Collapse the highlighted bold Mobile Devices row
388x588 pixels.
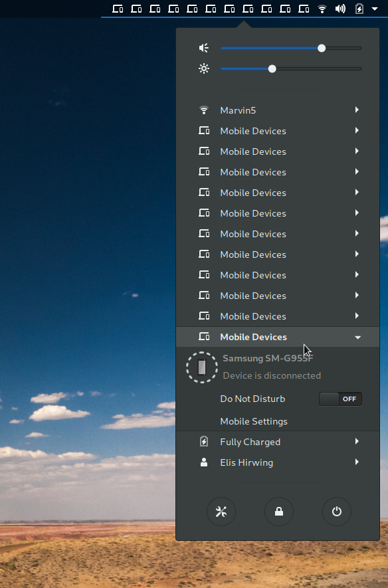point(278,337)
